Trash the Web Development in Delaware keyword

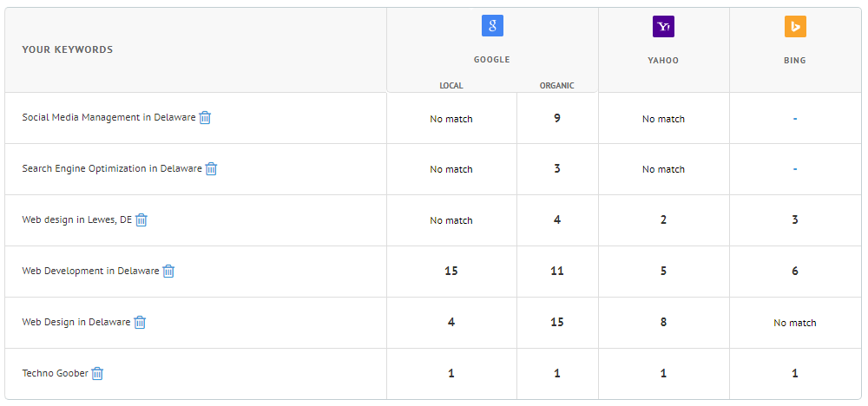(168, 271)
